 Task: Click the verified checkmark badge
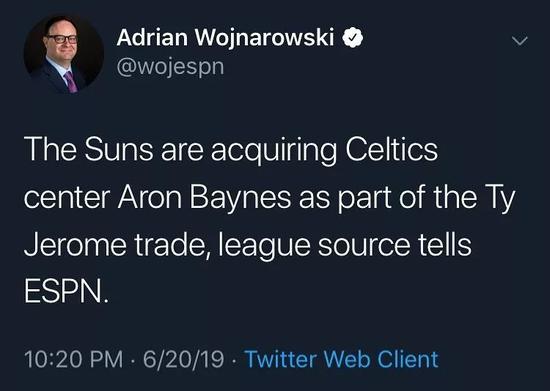tap(353, 38)
